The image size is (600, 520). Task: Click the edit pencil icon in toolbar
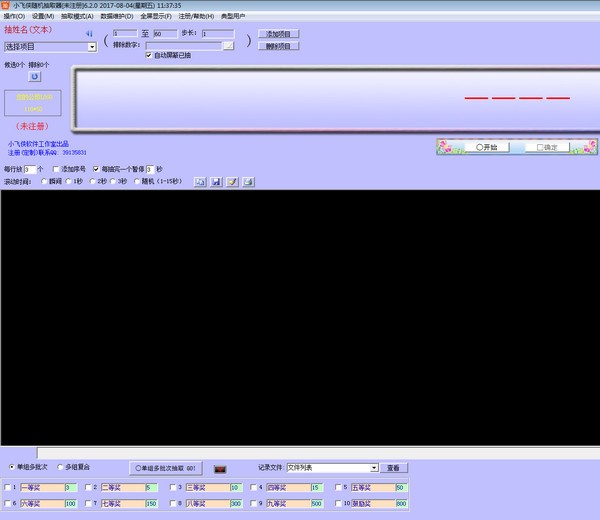(232, 182)
